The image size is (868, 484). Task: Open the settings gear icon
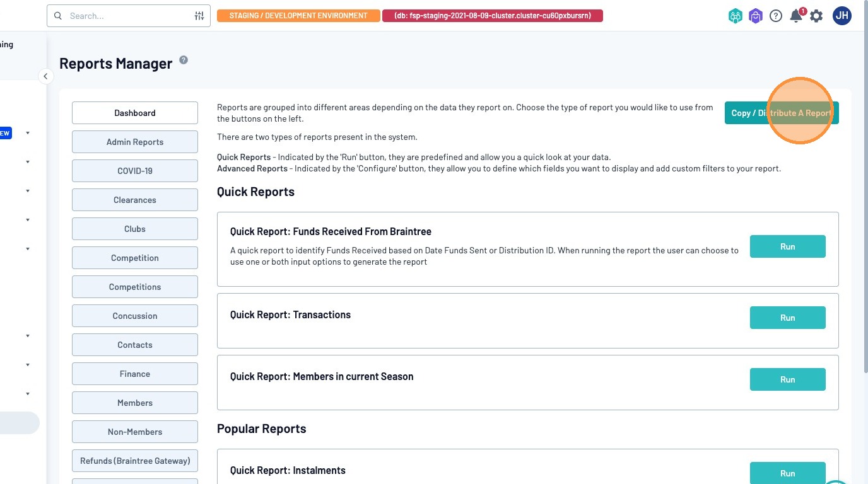point(816,16)
